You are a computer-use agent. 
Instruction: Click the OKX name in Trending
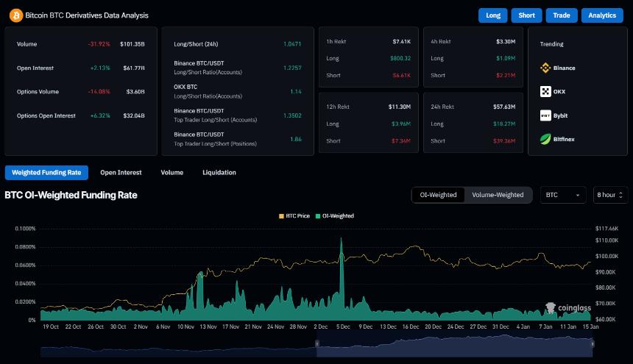(x=559, y=92)
